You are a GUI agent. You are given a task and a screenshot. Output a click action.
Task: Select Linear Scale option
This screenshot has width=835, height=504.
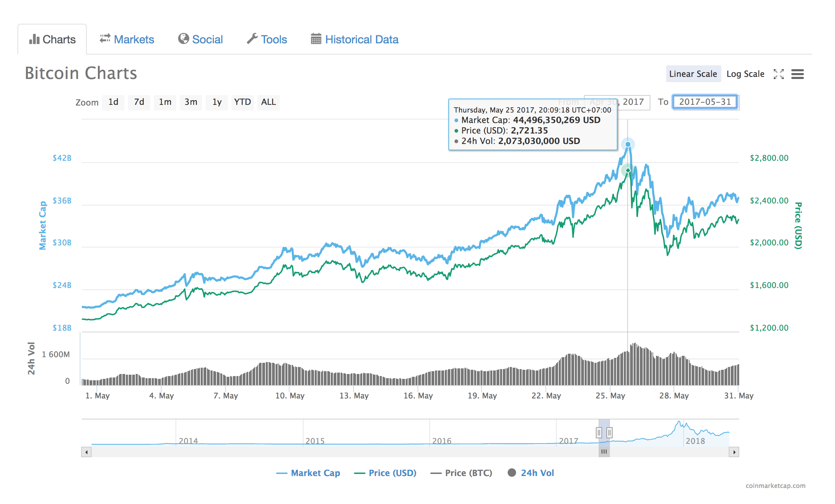(x=693, y=74)
